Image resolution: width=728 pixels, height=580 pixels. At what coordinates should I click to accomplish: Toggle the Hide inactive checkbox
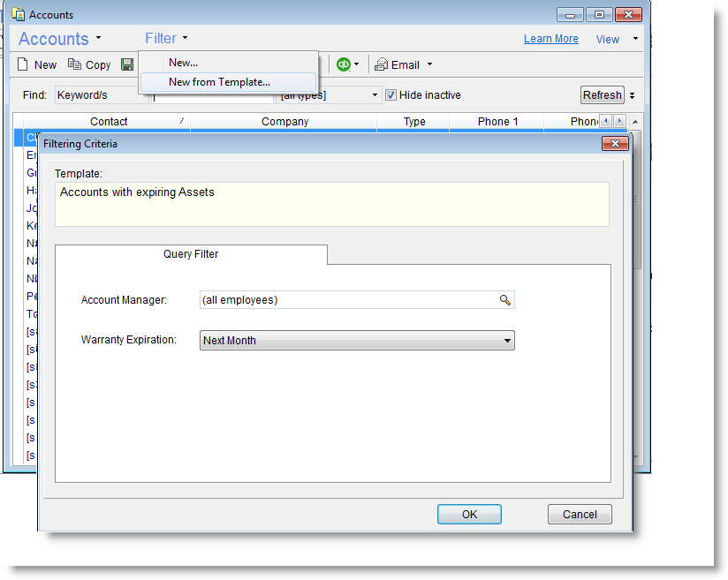(x=391, y=95)
